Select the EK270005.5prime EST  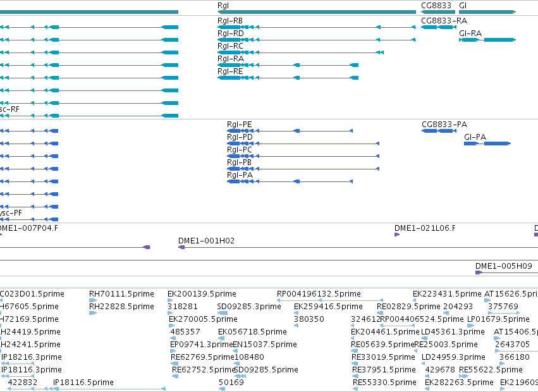(171, 326)
